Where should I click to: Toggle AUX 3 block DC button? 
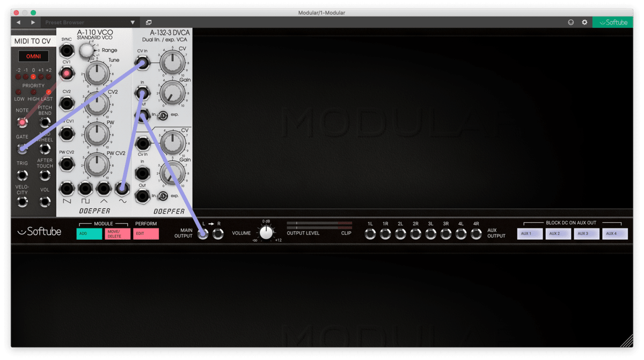coord(587,234)
